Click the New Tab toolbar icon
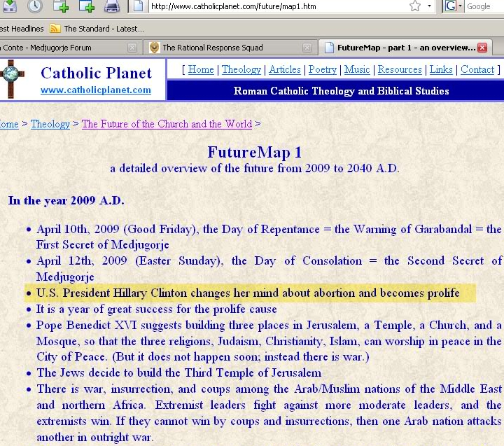The width and height of the screenshot is (504, 446). coord(61,6)
